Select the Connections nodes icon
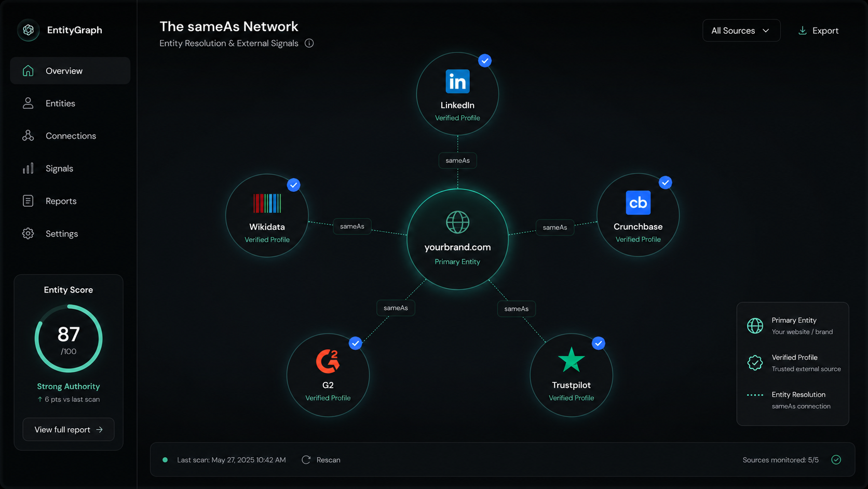Viewport: 868px width, 489px height. click(28, 136)
